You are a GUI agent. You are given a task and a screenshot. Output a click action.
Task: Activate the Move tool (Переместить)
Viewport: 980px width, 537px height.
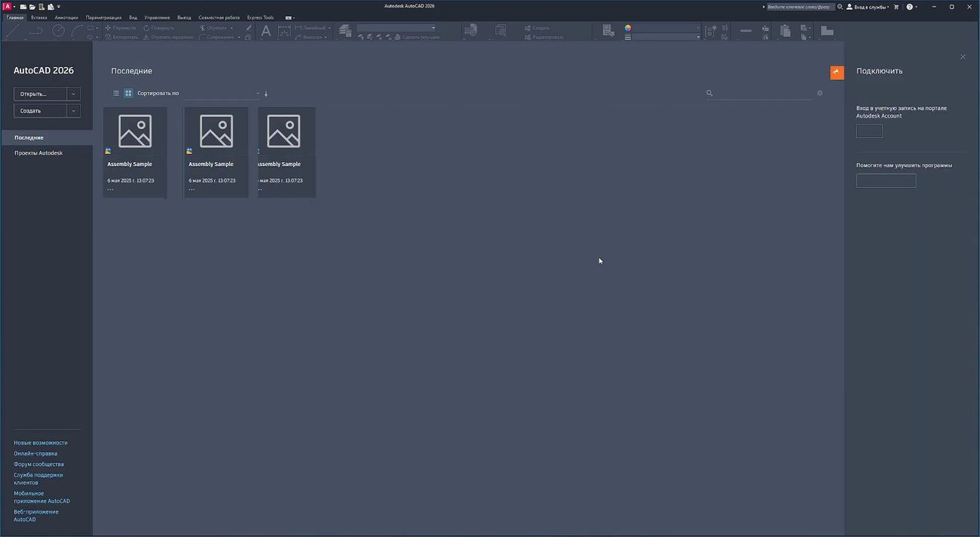pos(121,27)
